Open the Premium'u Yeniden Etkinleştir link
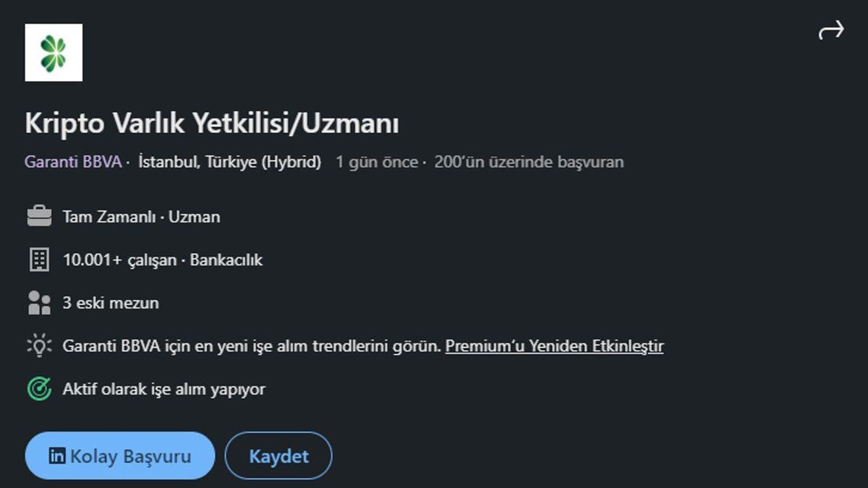Viewport: 868px width, 488px height. [555, 346]
